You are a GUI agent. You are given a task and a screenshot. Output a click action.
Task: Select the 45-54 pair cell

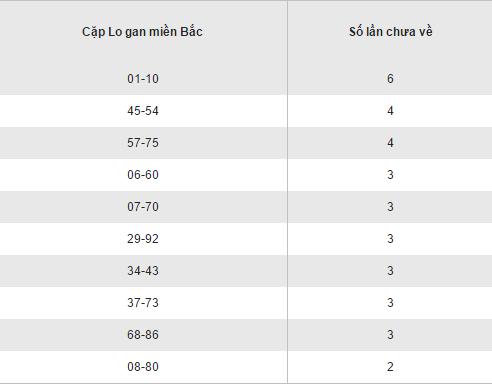143,111
